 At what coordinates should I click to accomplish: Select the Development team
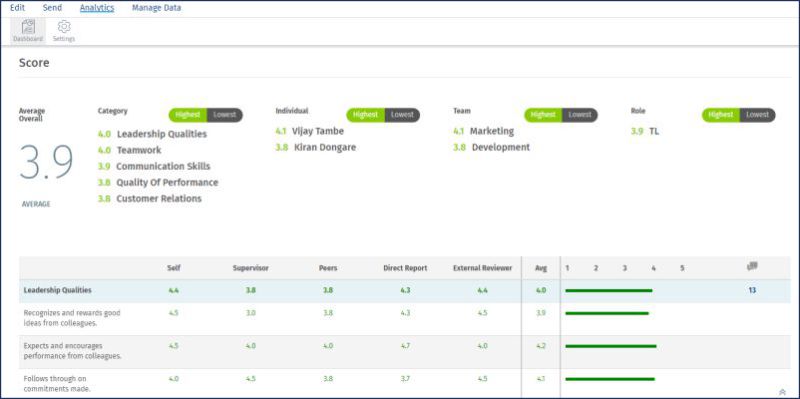pos(501,147)
